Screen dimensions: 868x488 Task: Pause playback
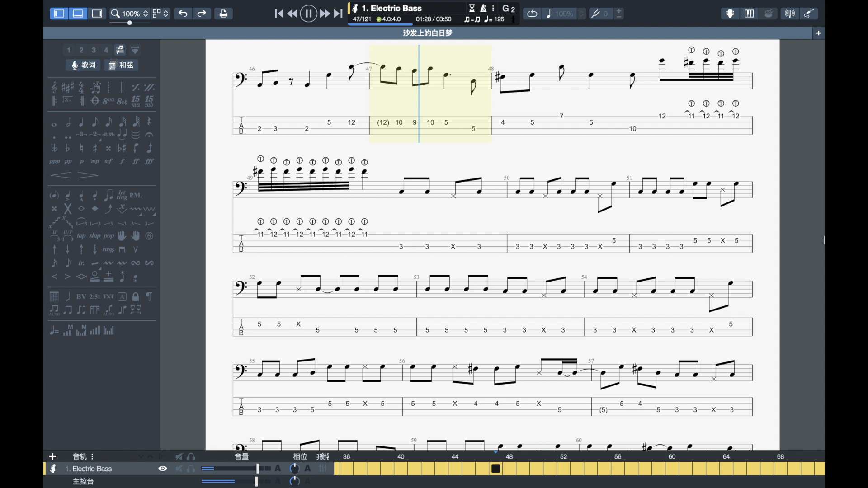[x=309, y=14]
